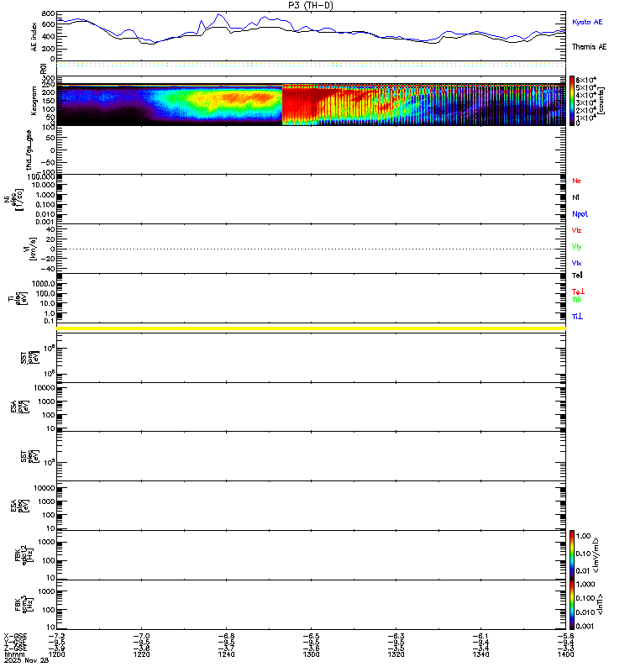
Task: Click the 1340 time axis marker
Action: coord(480,654)
